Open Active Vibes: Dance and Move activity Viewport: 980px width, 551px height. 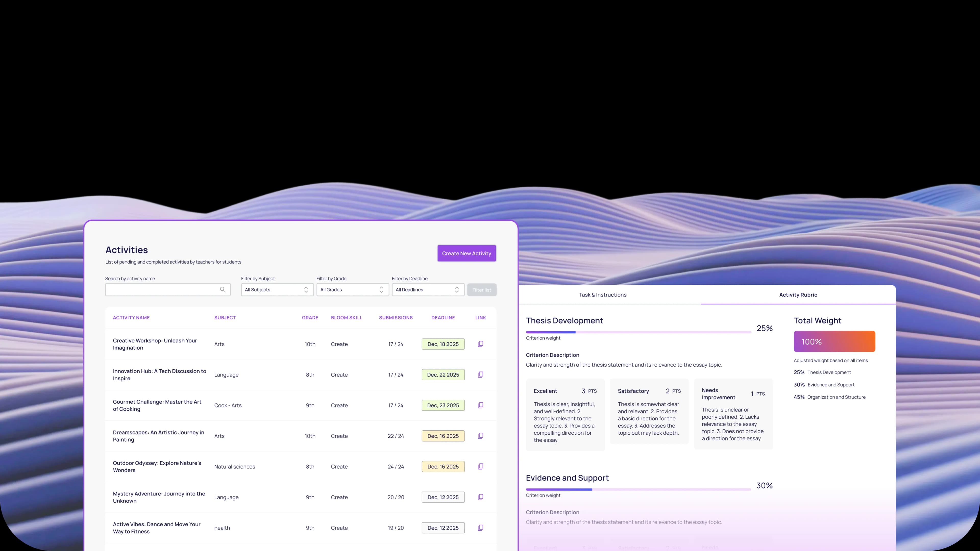click(157, 528)
